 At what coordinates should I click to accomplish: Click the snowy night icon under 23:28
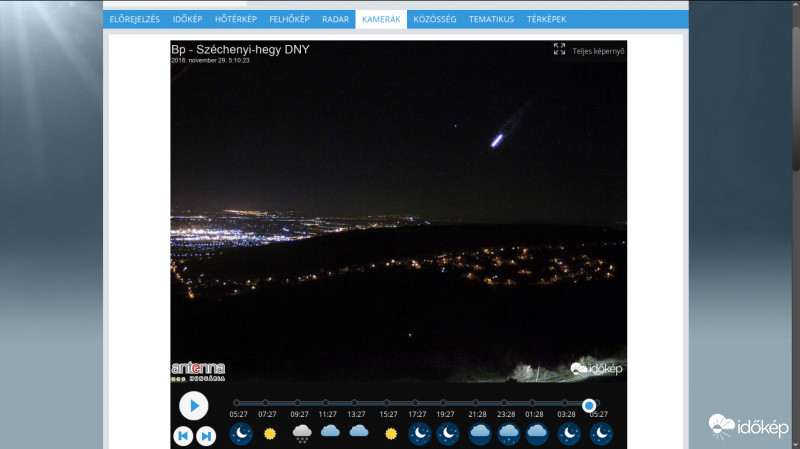click(509, 434)
